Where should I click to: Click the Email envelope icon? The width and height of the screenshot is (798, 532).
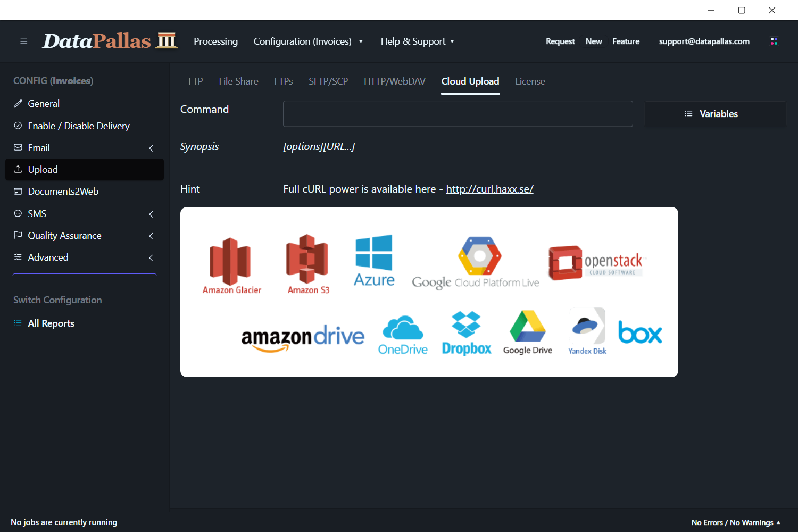(x=18, y=147)
